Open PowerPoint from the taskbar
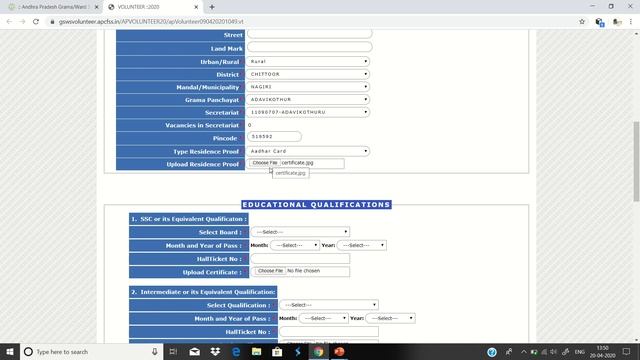This screenshot has width=640, height=360. click(x=339, y=351)
